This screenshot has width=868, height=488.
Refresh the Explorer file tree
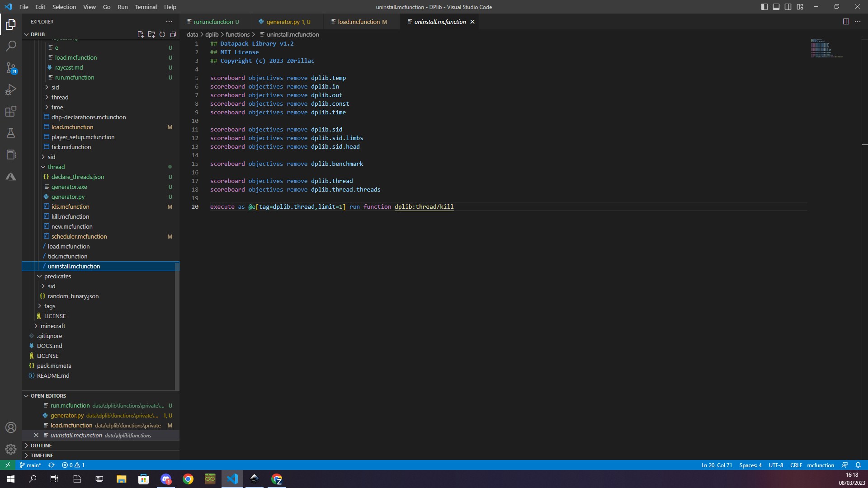click(162, 34)
